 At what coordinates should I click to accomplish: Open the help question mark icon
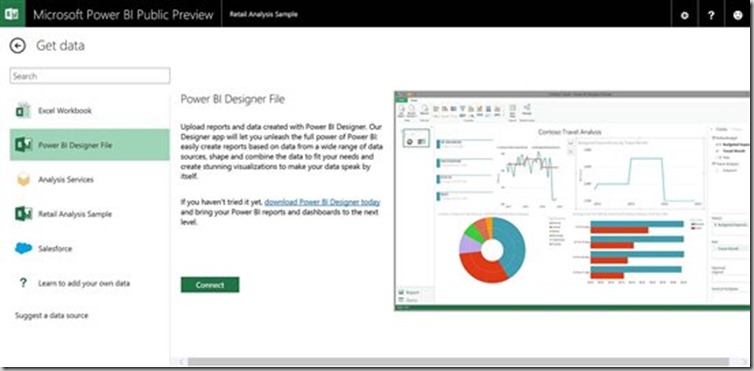pos(711,15)
